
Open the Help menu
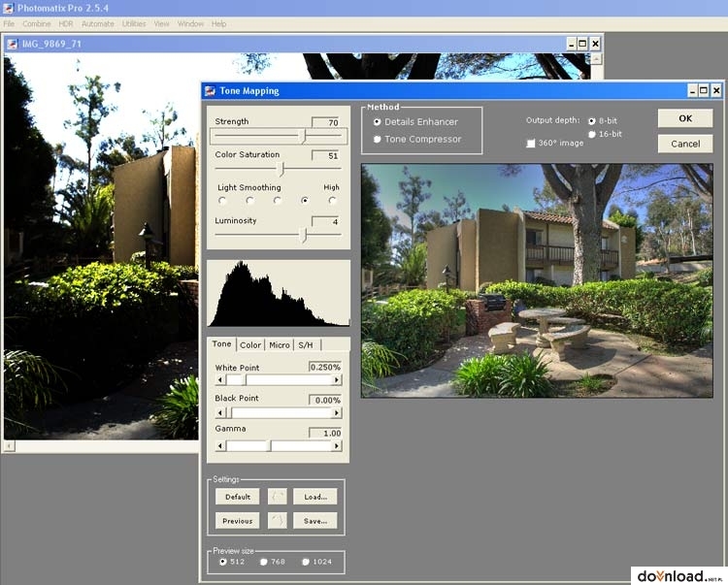tap(218, 23)
